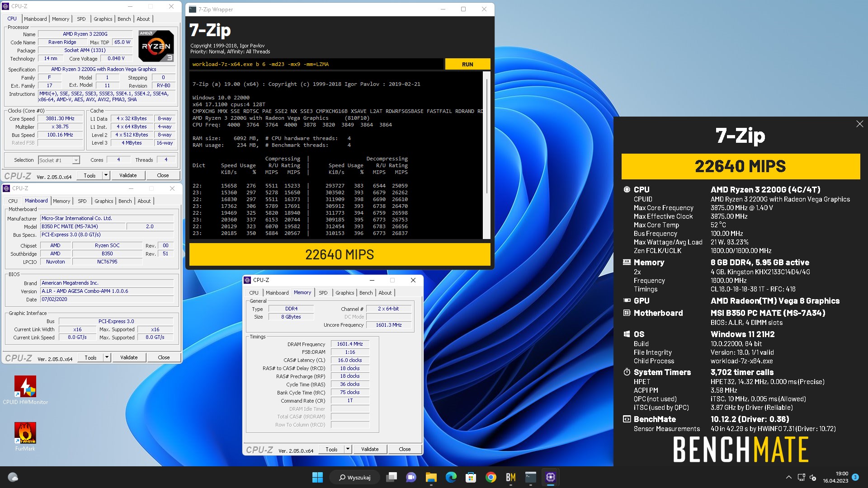
Task: Show hidden system tray icons
Action: [789, 477]
